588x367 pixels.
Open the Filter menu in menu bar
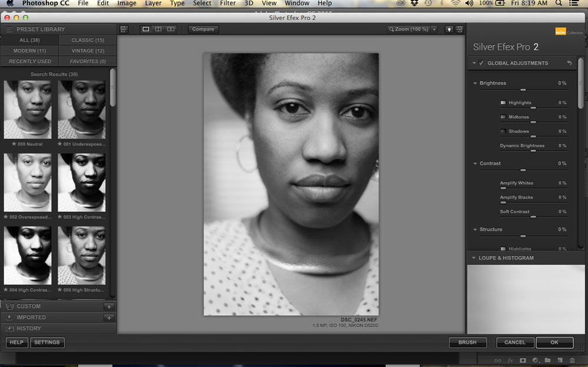pyautogui.click(x=228, y=4)
